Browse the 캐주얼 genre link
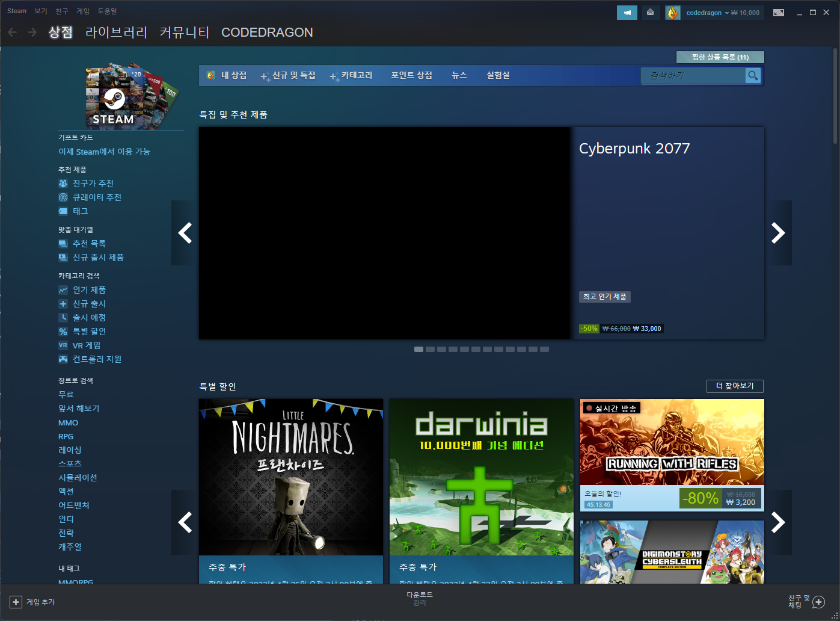 coord(70,547)
